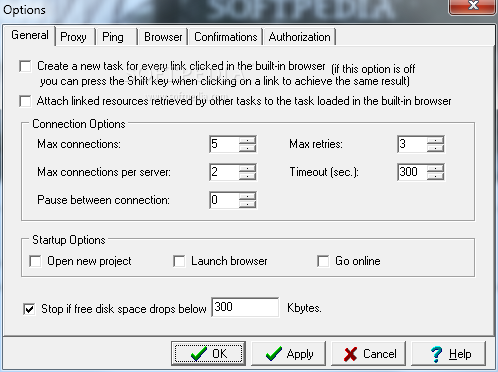This screenshot has height=372, width=498.
Task: Open the Authorization tab
Action: coord(299,37)
